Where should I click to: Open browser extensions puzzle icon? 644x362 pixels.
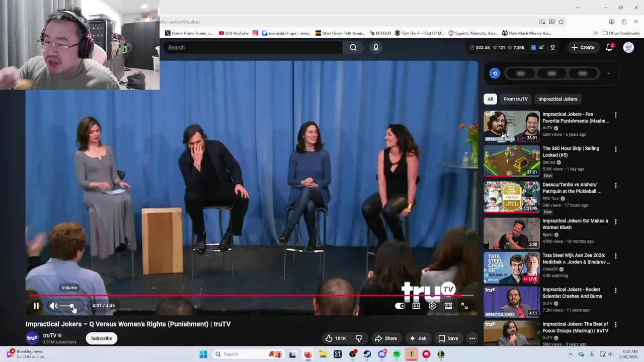(x=624, y=22)
